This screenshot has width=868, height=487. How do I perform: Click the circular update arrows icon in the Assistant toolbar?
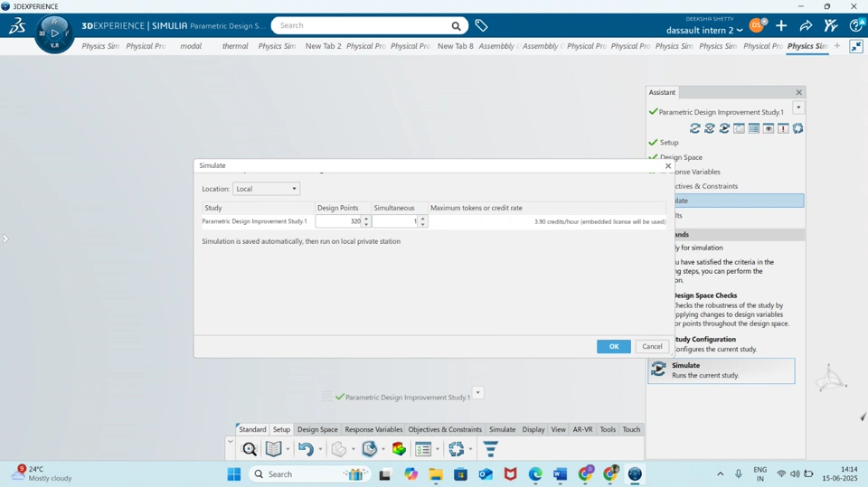tap(797, 128)
